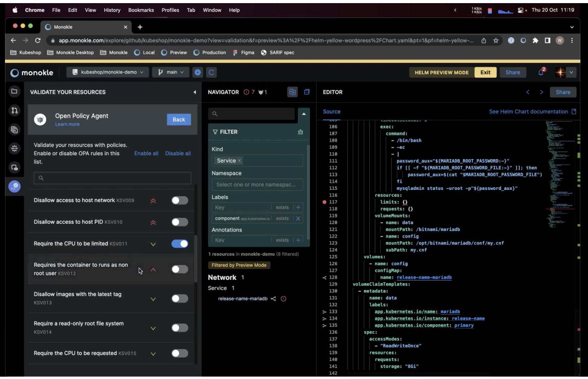Image resolution: width=588 pixels, height=379 pixels.
Task: Click the Share button in the editor header
Action: (x=563, y=92)
